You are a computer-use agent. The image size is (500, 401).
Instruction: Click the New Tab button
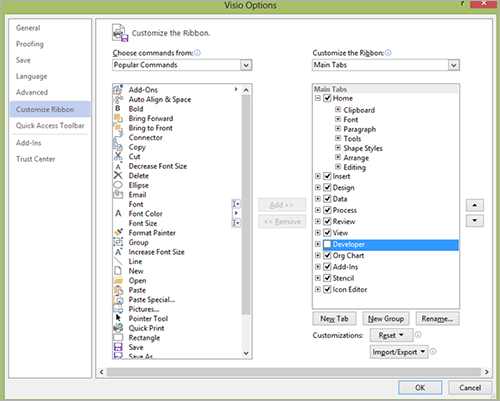tap(334, 319)
